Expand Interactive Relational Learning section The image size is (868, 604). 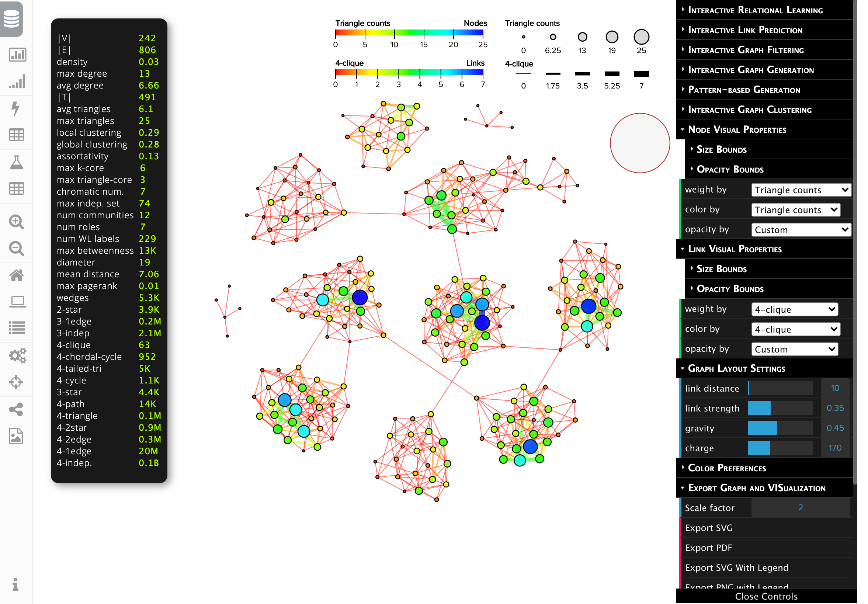tap(765, 10)
